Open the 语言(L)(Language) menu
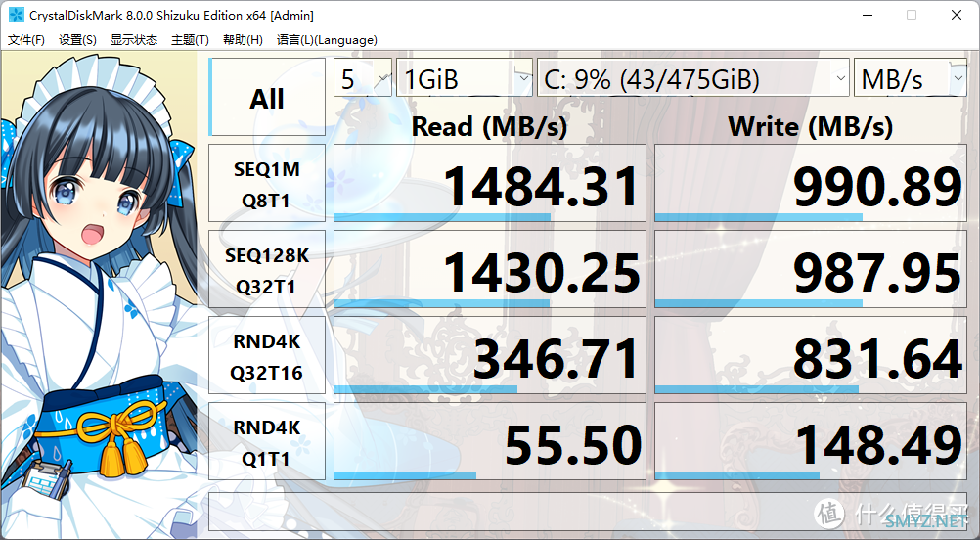 [x=327, y=40]
